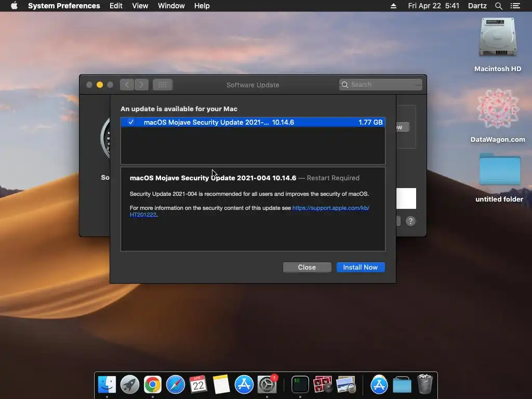Open the View menu
This screenshot has height=399, width=532.
click(x=140, y=6)
